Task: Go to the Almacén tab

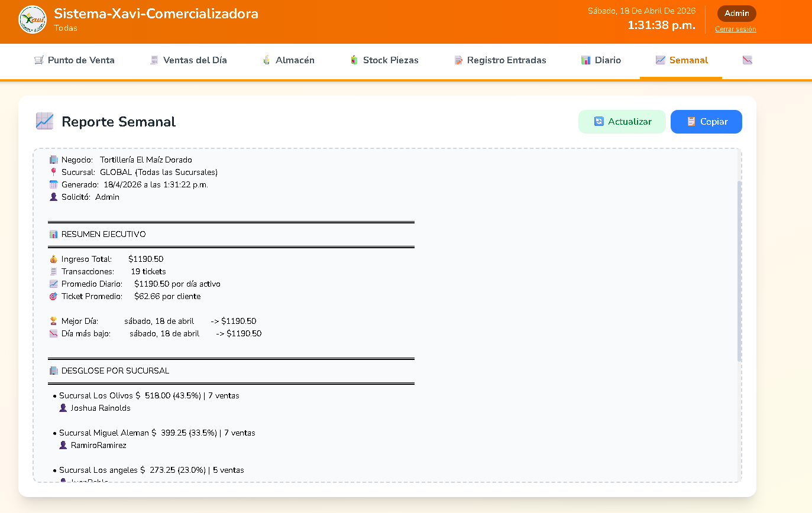Action: click(x=295, y=60)
